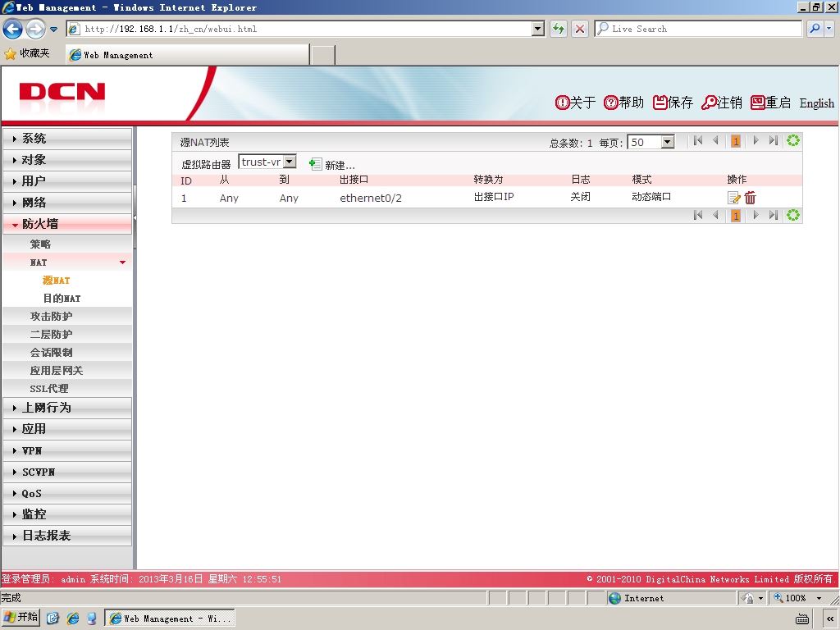Expand the 监控 menu section
840x630 pixels.
click(67, 514)
